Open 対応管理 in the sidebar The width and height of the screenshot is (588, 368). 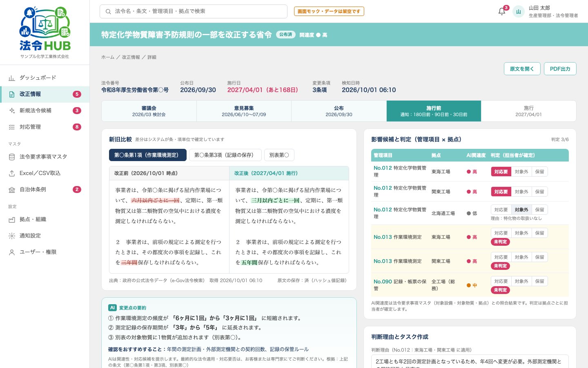(x=45, y=127)
